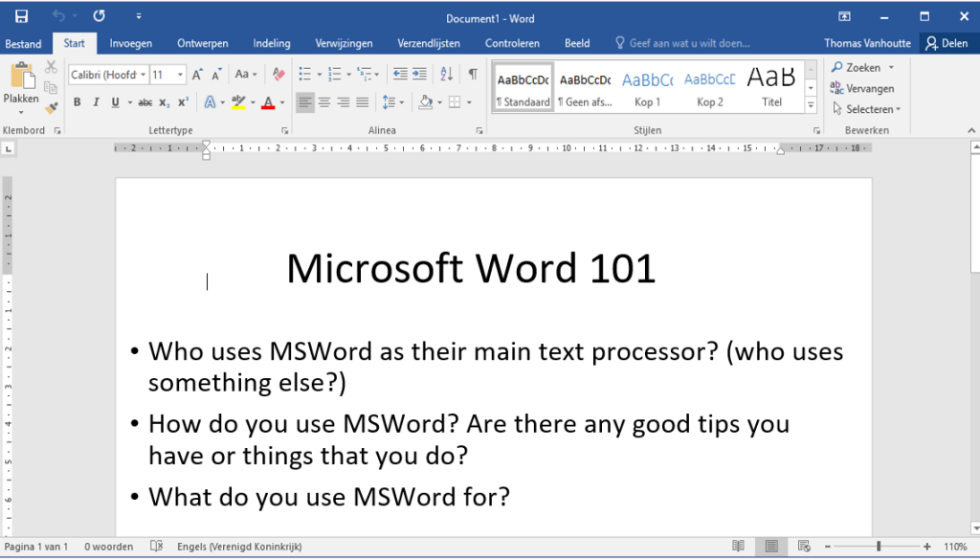Center the text

click(x=324, y=101)
